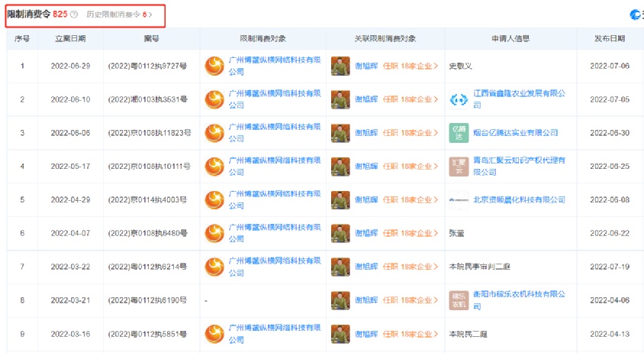Expand 任职 18家企业 in row 9

pyautogui.click(x=411, y=334)
